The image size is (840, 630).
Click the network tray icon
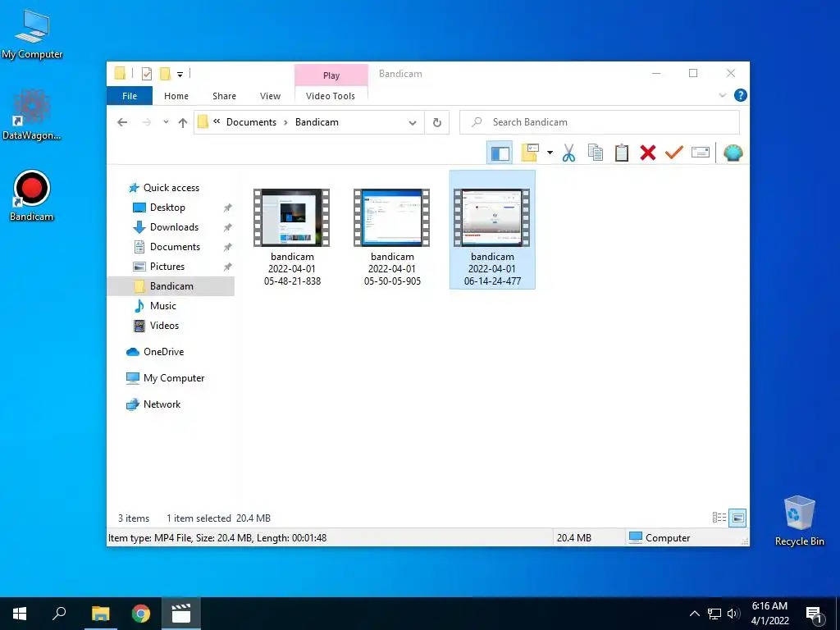[x=714, y=614]
